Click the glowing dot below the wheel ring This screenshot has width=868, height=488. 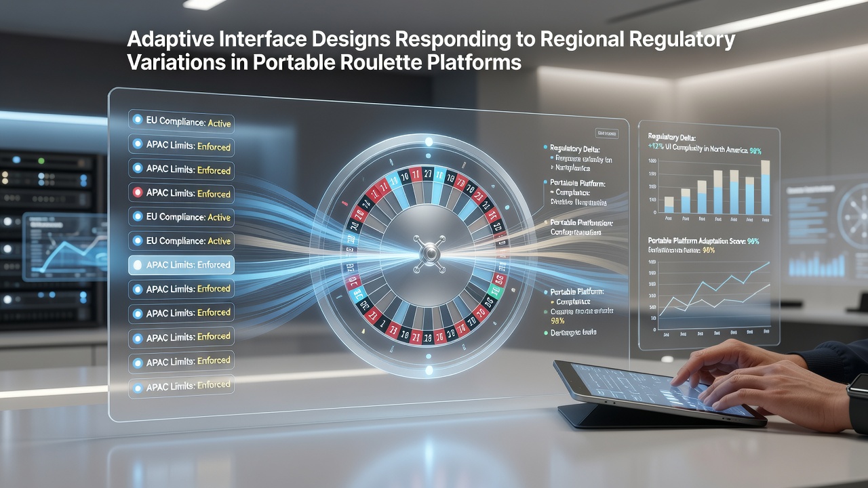click(428, 370)
